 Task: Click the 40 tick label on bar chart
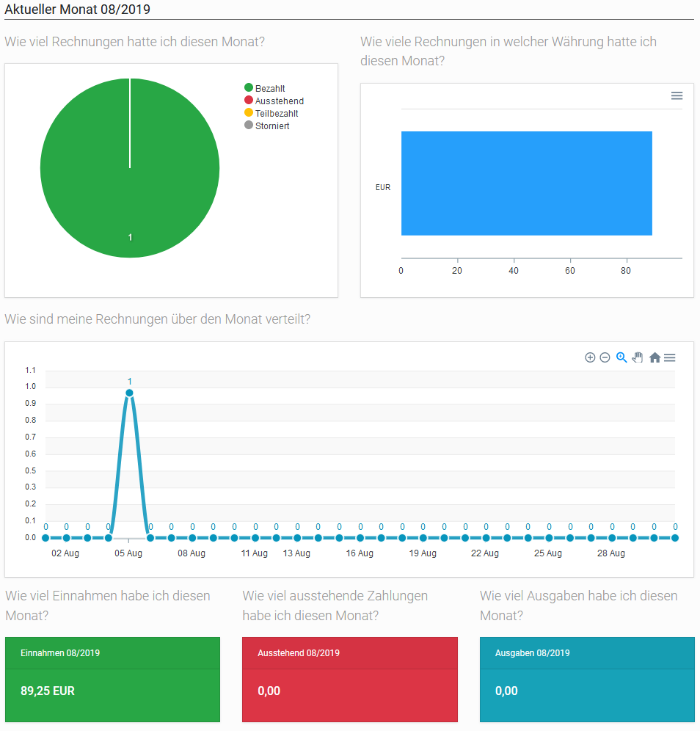[514, 271]
